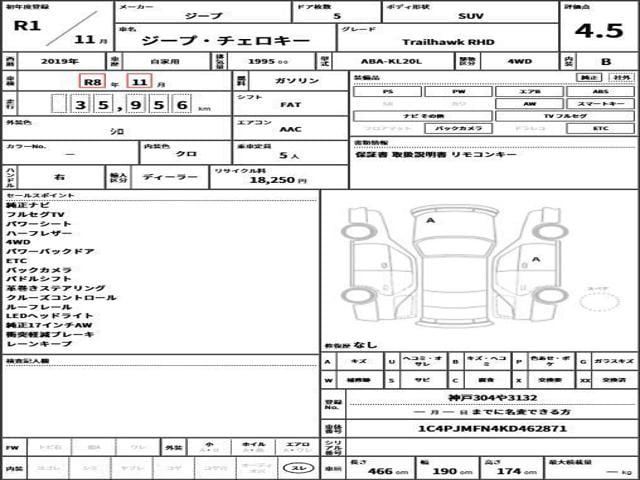Image resolution: width=640 pixels, height=480 pixels.
Task: Select the ABS equipment box
Action: point(600,91)
